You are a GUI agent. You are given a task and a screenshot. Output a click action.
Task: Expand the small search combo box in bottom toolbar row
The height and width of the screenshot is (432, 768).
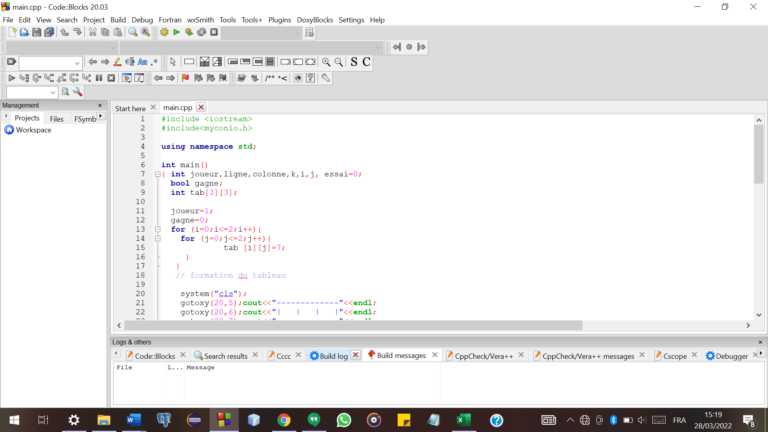coord(52,92)
